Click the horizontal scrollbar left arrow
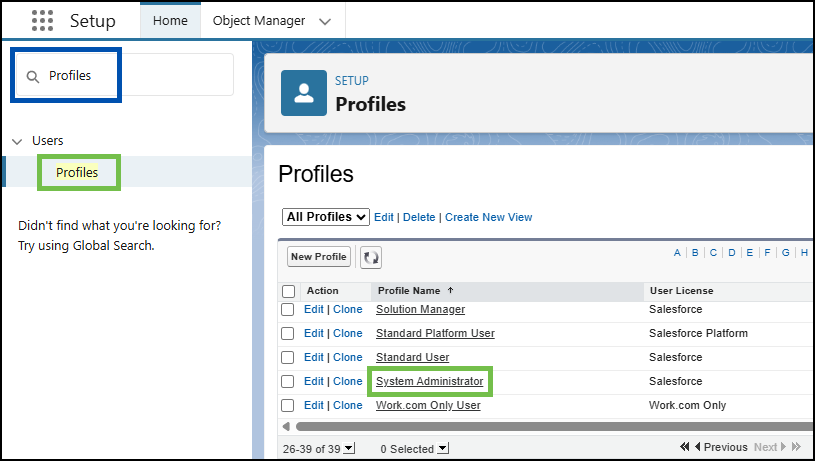The height and width of the screenshot is (461, 815). 286,427
